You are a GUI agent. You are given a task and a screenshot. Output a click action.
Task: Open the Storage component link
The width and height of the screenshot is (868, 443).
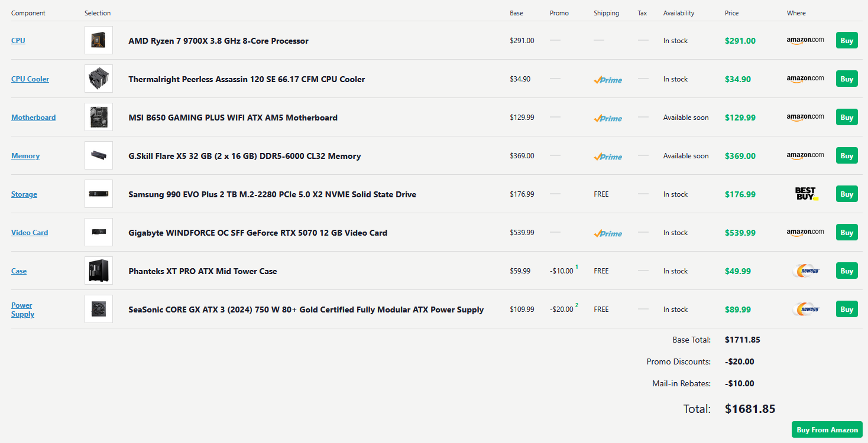(x=24, y=194)
